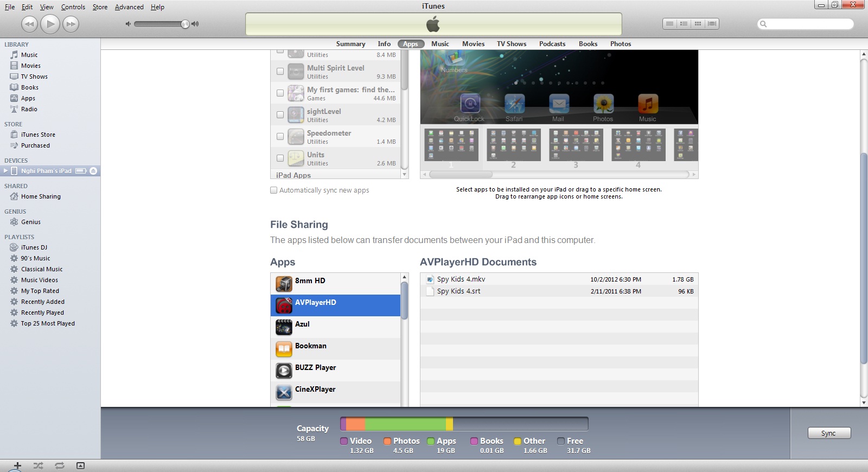The width and height of the screenshot is (868, 472).
Task: Switch to album list view icon
Action: (684, 24)
